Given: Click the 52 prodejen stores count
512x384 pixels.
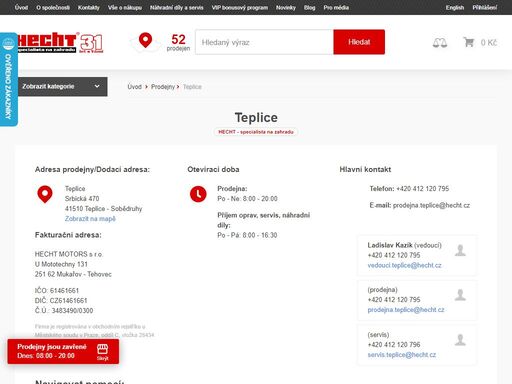Looking at the screenshot, I should tap(178, 43).
